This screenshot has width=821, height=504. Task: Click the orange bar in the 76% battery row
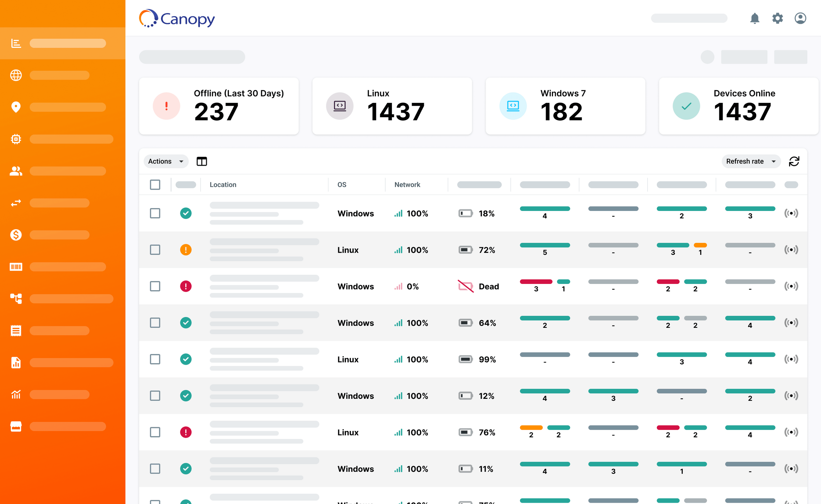point(531,428)
